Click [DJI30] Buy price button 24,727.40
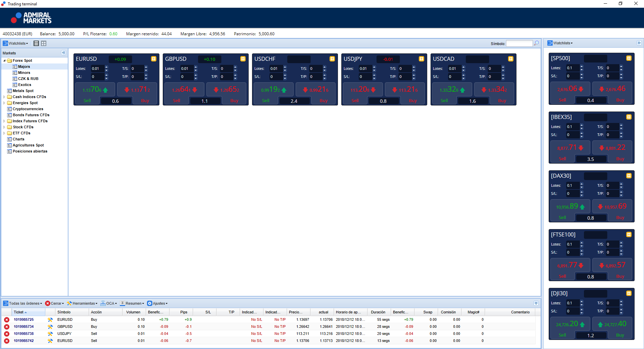 612,324
